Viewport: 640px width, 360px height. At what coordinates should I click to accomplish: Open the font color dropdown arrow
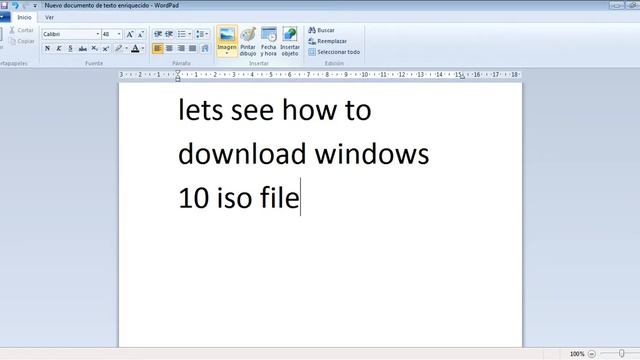[x=143, y=49]
